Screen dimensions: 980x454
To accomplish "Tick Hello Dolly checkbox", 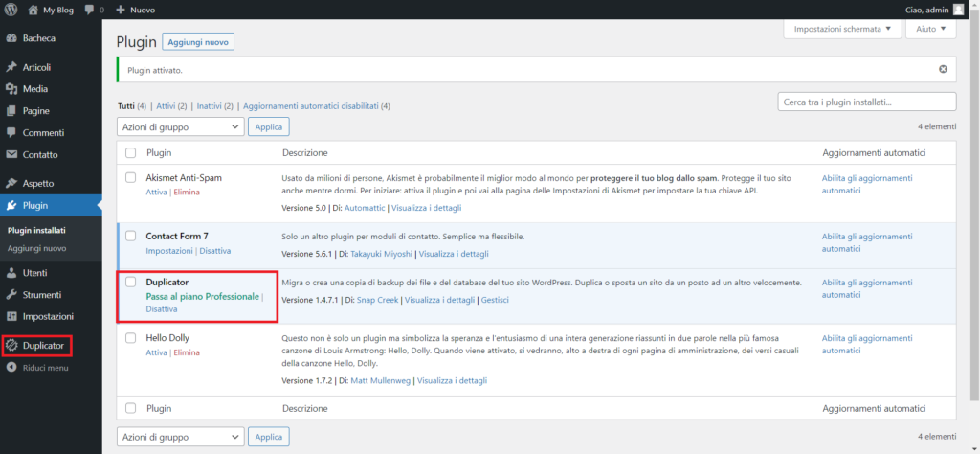I will pyautogui.click(x=130, y=338).
